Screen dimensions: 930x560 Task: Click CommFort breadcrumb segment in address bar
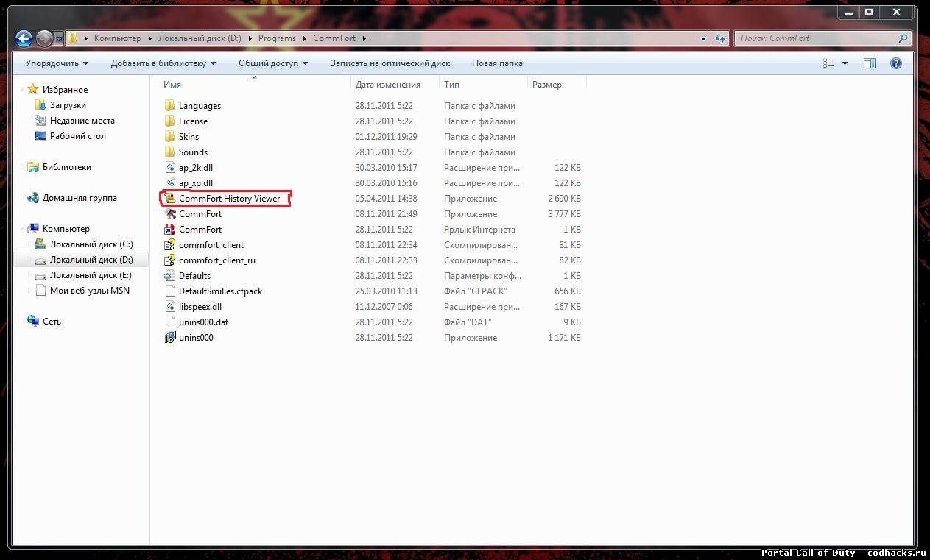[x=334, y=38]
